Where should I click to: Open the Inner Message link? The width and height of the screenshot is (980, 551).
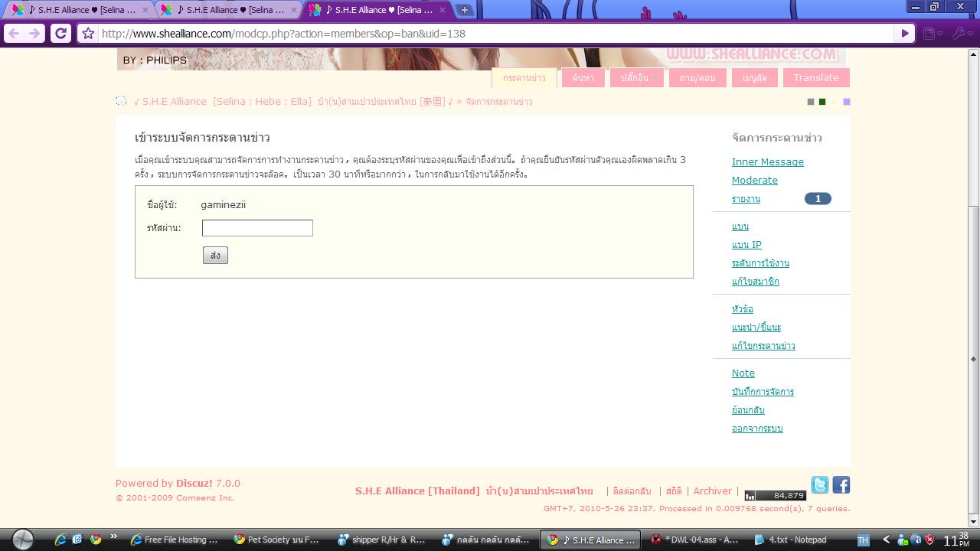pyautogui.click(x=767, y=162)
